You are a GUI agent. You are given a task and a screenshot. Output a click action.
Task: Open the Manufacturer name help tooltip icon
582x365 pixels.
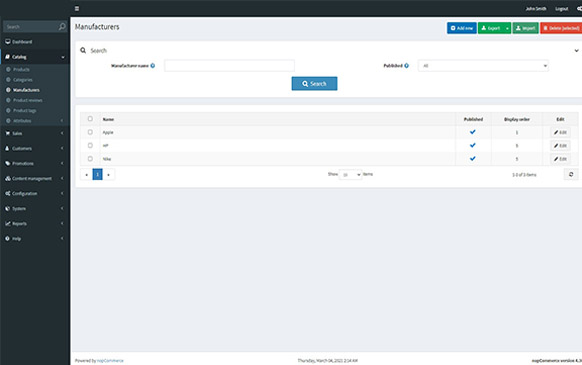pos(153,66)
